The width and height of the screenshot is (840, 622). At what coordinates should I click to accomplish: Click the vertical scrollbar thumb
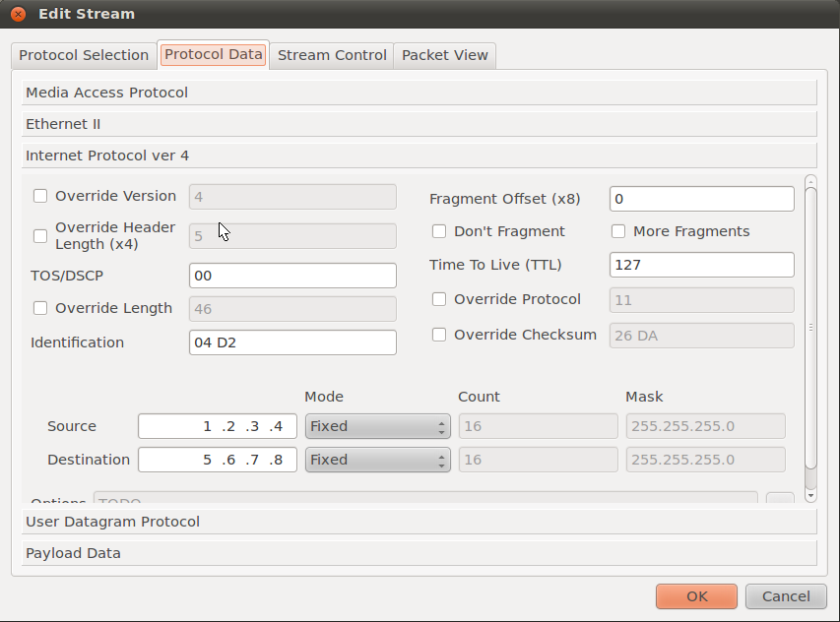811,328
